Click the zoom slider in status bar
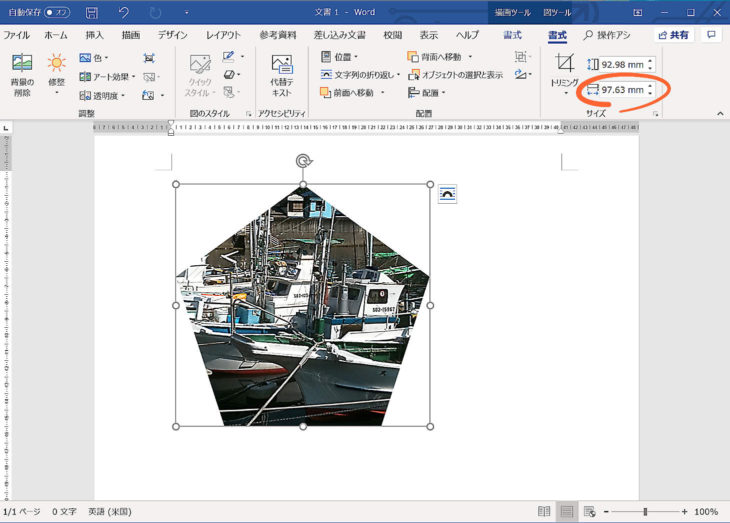Image resolution: width=730 pixels, height=523 pixels. (645, 511)
